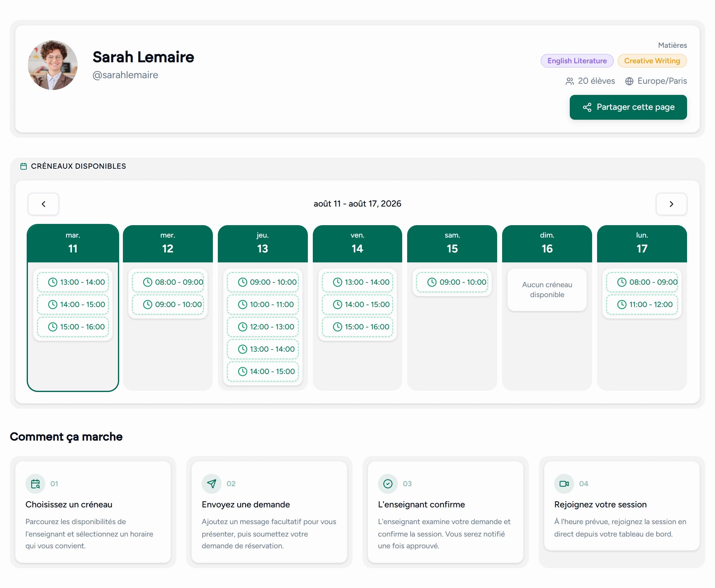Viewport: 715px width, 588px height.
Task: Select the jeu. 13 day column header
Action: pos(263,244)
